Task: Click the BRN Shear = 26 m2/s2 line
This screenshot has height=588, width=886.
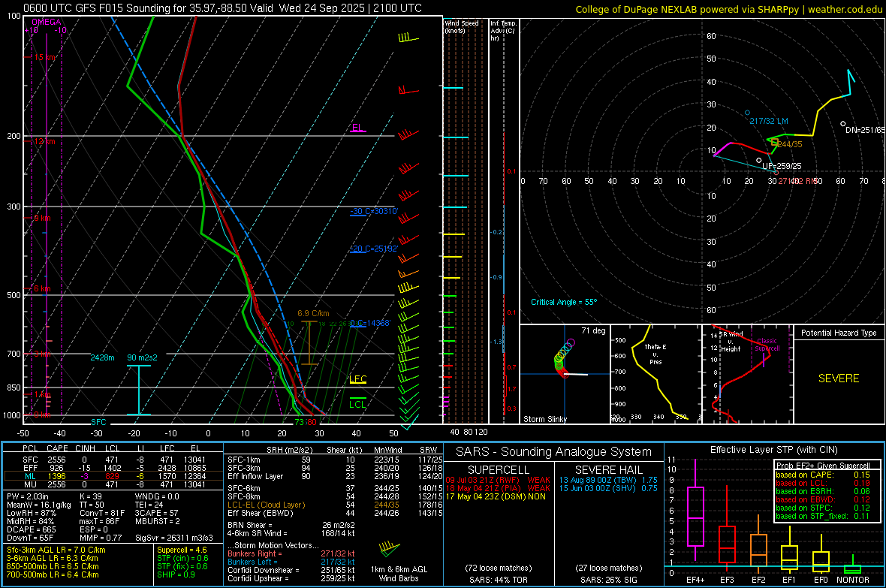Action: (x=291, y=525)
